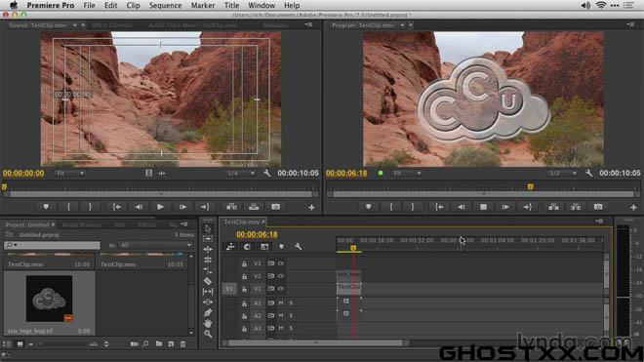Open Source monitor 1/4 resolution dropdown
Screen dimensions: 644x362
pos(241,173)
